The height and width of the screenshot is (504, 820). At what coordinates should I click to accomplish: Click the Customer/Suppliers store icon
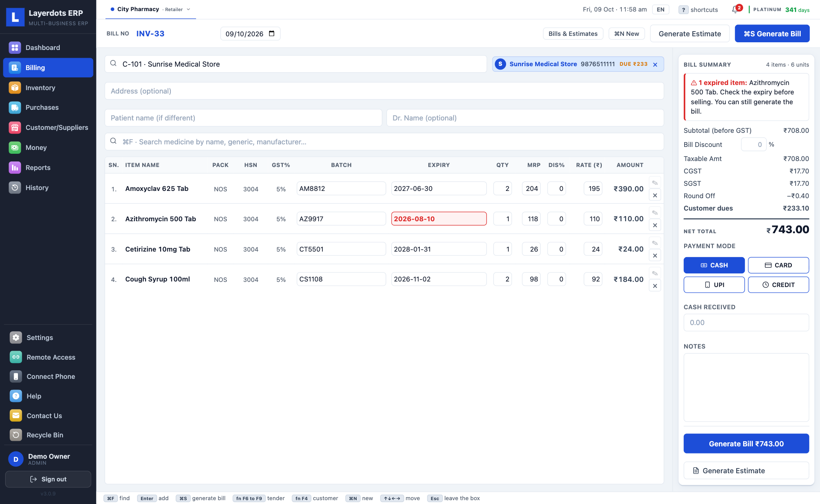(15, 128)
